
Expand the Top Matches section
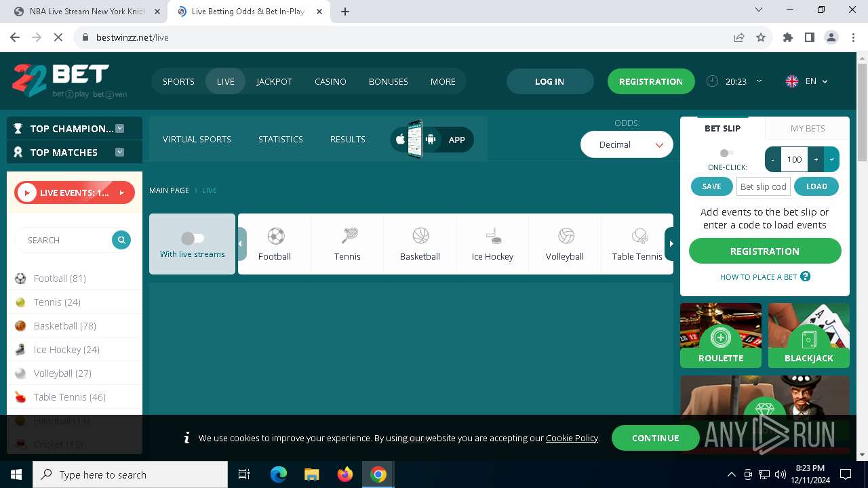(x=120, y=152)
